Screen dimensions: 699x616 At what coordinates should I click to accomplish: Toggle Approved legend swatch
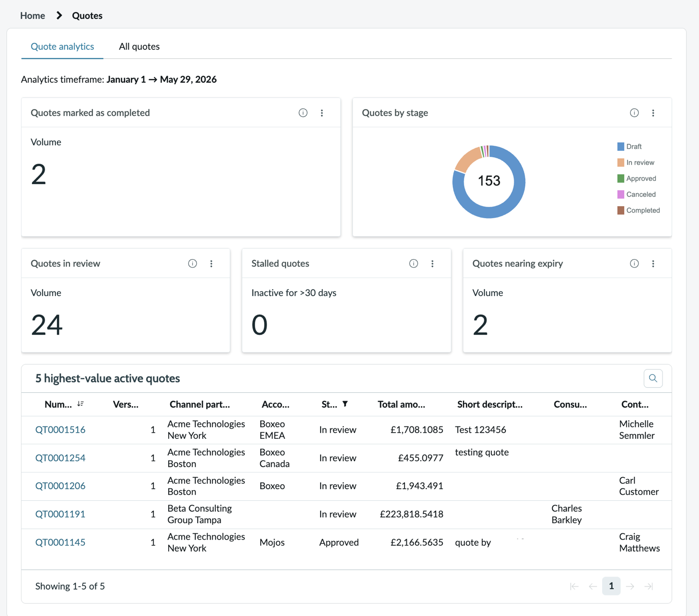click(621, 179)
